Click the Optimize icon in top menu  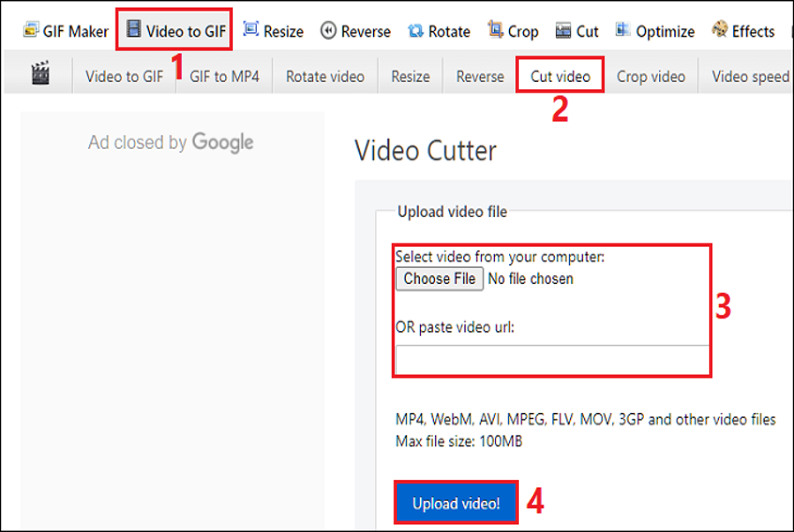pyautogui.click(x=624, y=31)
